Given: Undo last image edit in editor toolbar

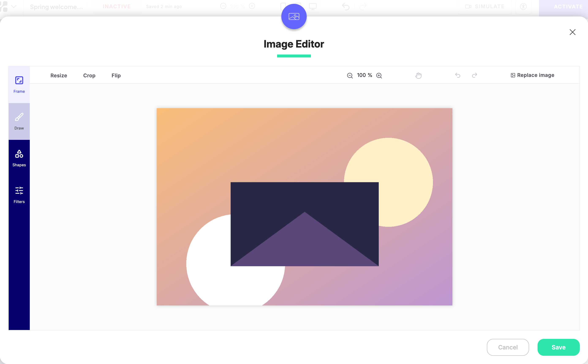Looking at the screenshot, I should [457, 75].
